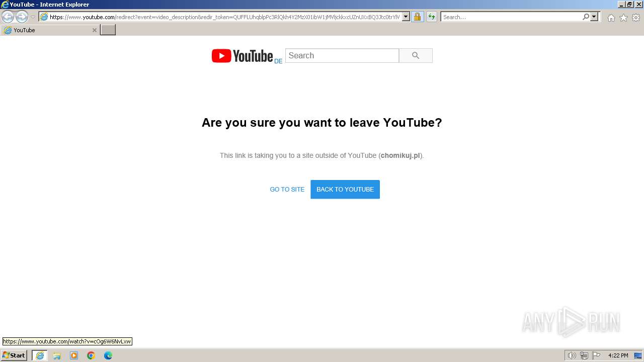Screen dimensions: 644x362
Task: Click the Internet Explorer title bar icon
Action: point(5,4)
